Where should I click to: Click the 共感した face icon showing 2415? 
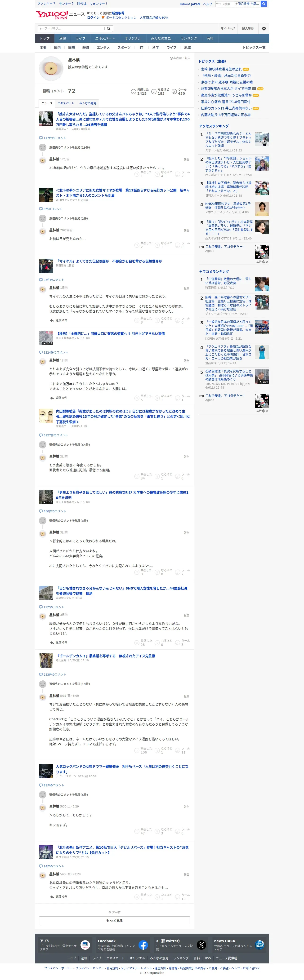tap(133, 92)
